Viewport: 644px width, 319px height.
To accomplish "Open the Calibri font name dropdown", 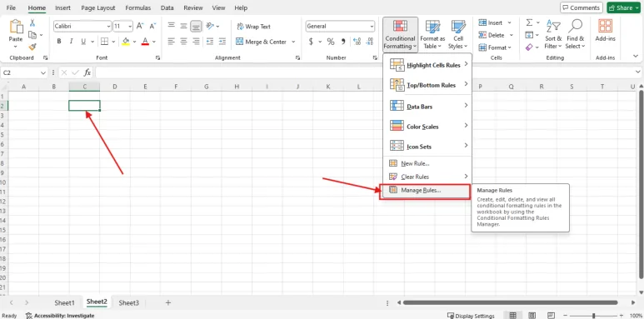I will pyautogui.click(x=108, y=27).
